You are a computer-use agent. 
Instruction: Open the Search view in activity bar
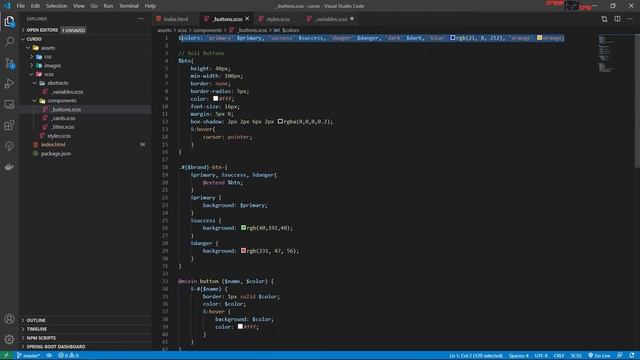click(9, 42)
